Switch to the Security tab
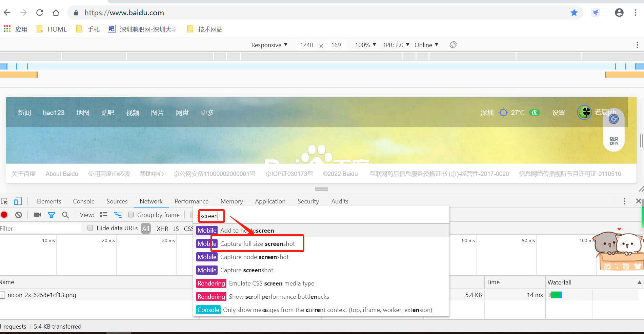Screen dimensions: 644x334 pos(308,201)
